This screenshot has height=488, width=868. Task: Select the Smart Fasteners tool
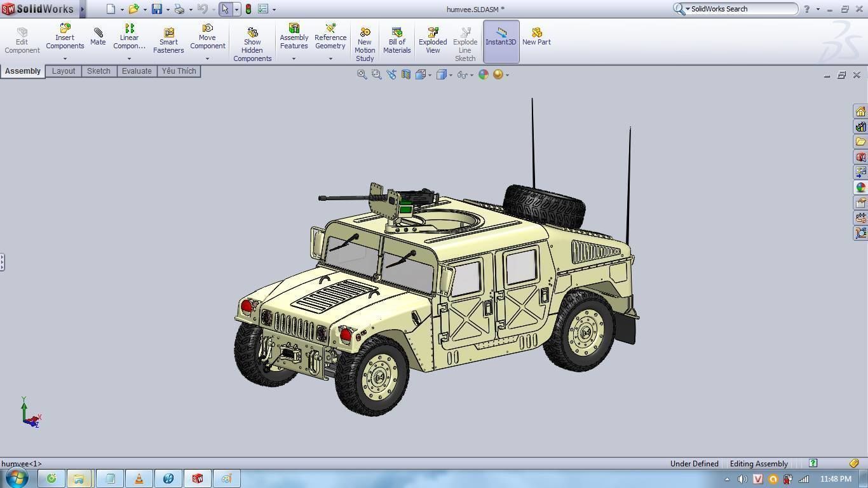click(168, 37)
